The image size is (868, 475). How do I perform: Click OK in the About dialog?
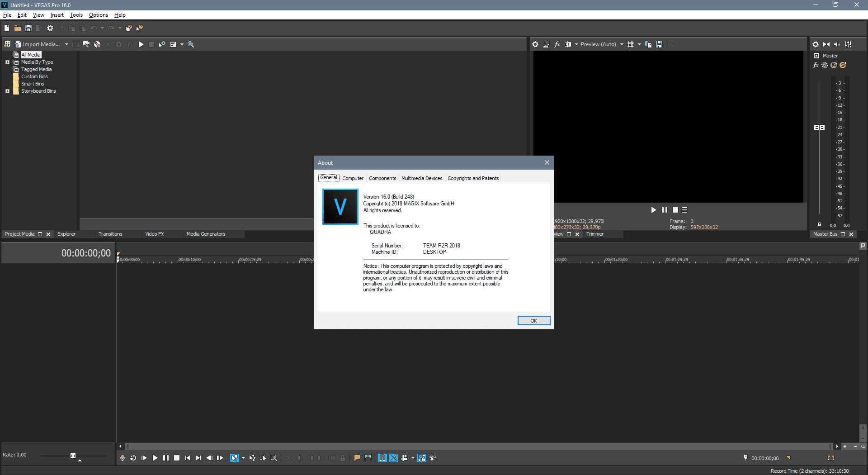click(534, 321)
